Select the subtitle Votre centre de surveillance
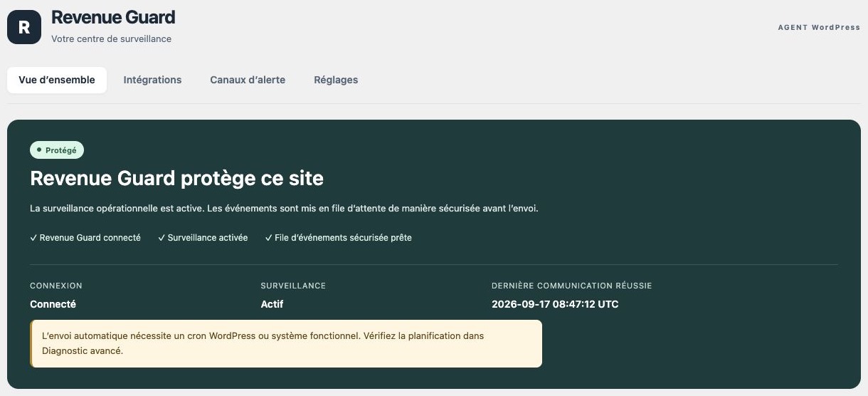 111,39
